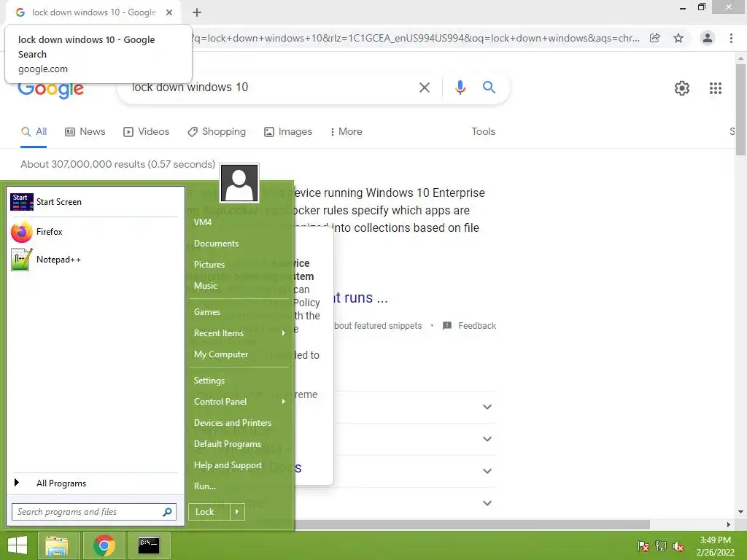Open Firefox from the Start menu
This screenshot has height=560, width=747.
pos(94,232)
